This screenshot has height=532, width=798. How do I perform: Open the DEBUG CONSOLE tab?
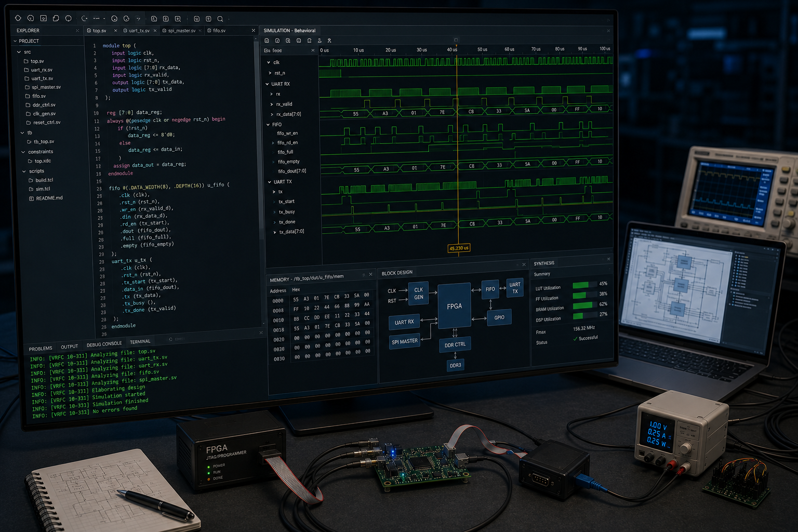[104, 344]
